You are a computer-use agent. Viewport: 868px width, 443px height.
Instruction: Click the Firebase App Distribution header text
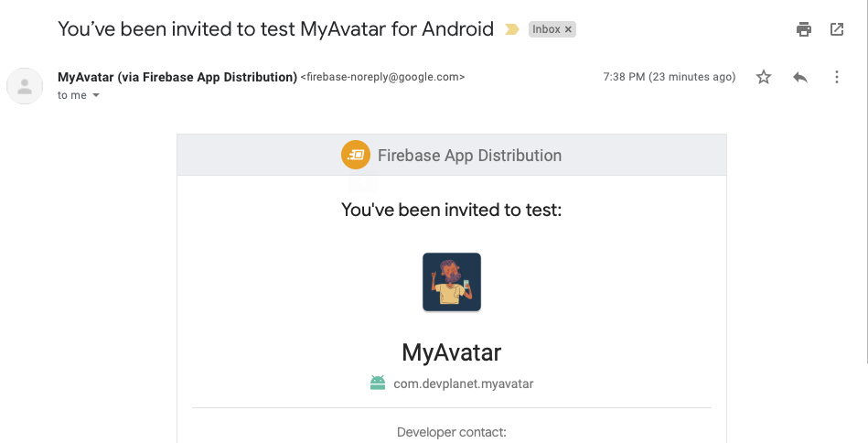(x=469, y=156)
